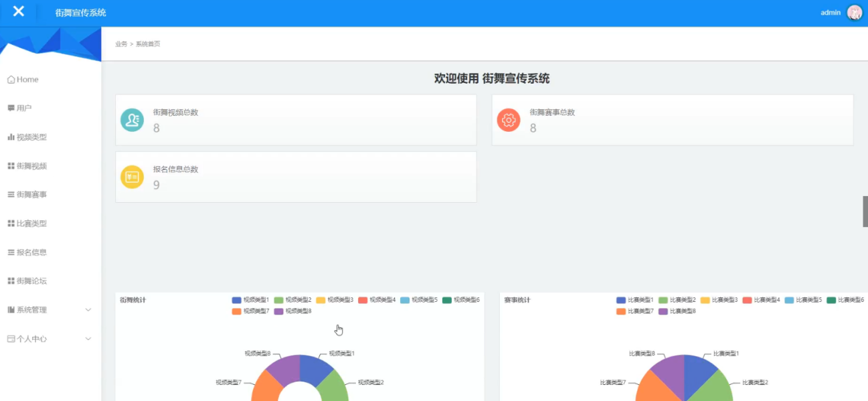The width and height of the screenshot is (868, 401).
Task: Click the teal 街舞视频总数 user icon
Action: point(132,120)
